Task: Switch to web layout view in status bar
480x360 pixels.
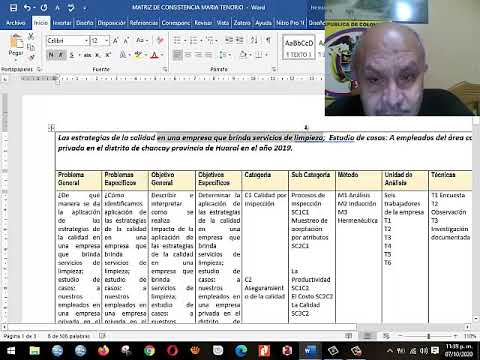Action: [x=387, y=336]
